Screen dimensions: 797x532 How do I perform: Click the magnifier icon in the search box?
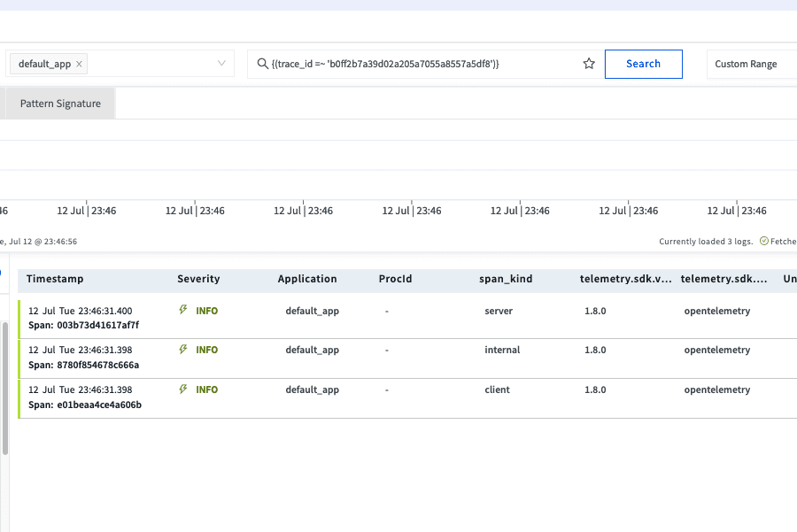coord(262,64)
